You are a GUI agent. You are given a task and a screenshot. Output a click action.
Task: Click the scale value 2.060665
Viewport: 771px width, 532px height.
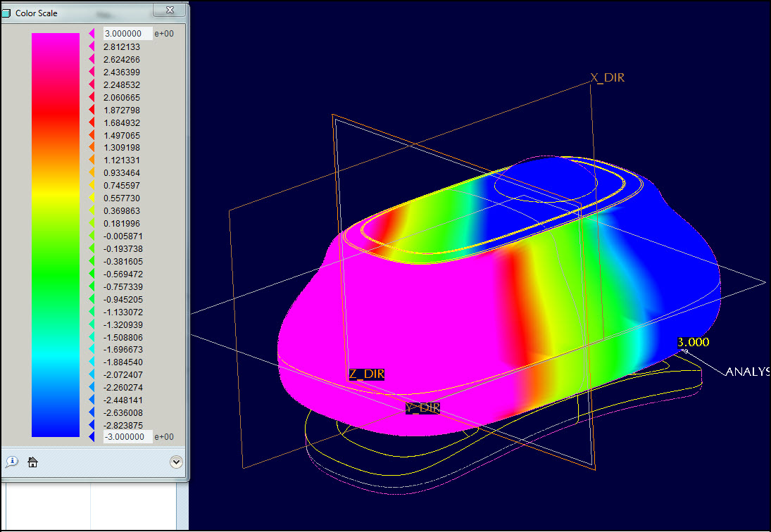point(122,97)
